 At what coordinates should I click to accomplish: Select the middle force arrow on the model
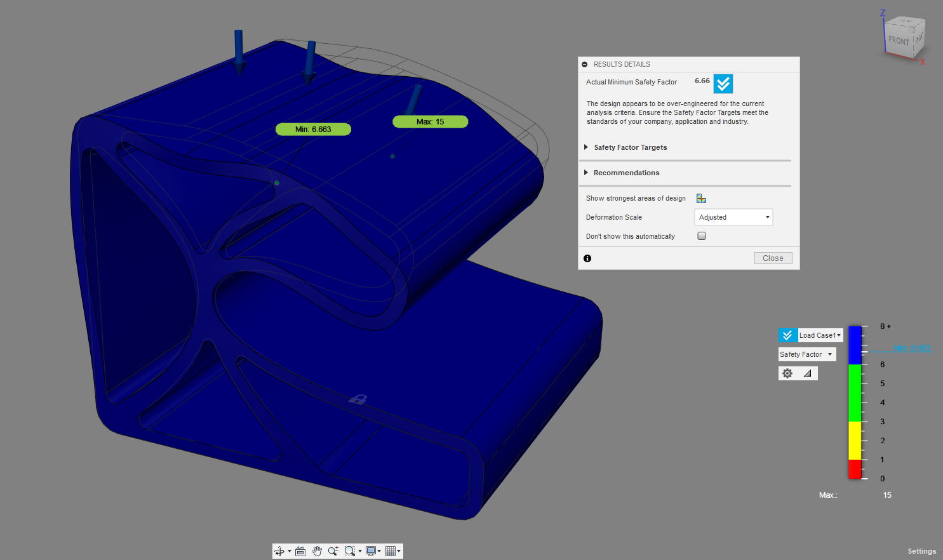tap(309, 63)
